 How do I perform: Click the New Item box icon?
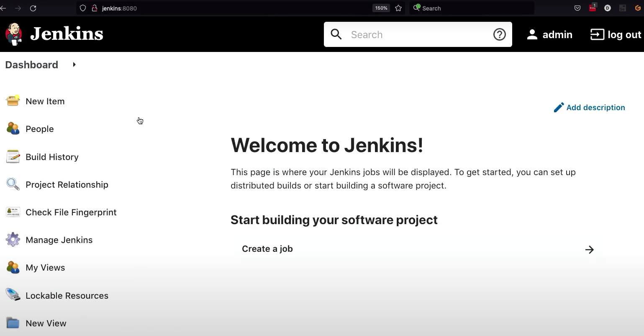coord(13,101)
